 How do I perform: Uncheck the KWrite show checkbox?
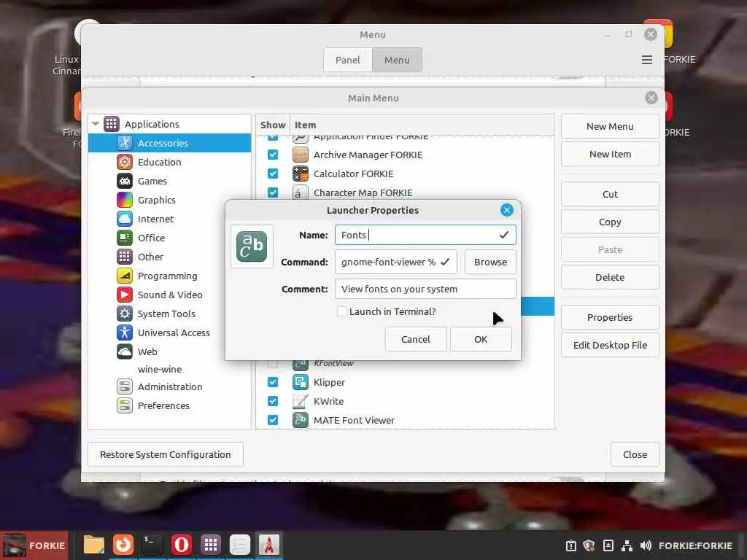coord(273,402)
